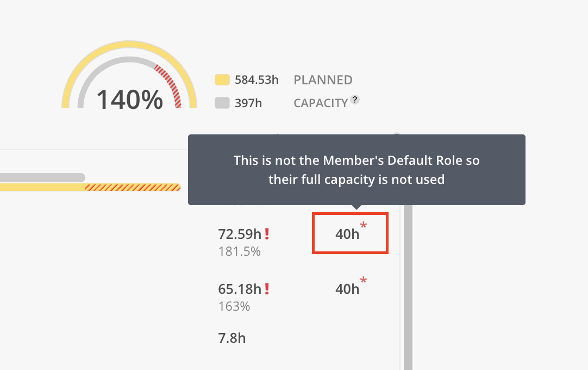Viewport: 588px width, 370px height.
Task: Click the CAPACITY help question mark icon
Action: [x=355, y=100]
